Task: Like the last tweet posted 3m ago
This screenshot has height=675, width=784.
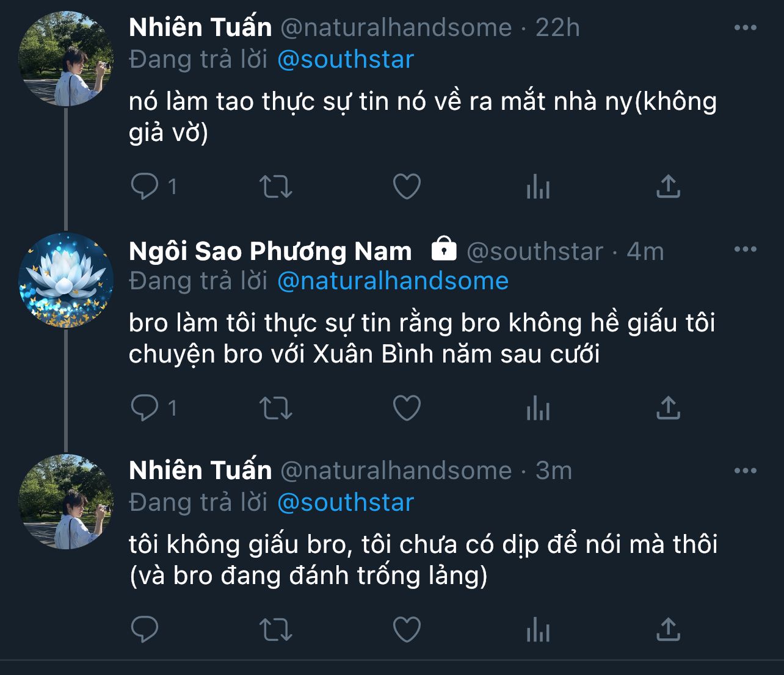Action: point(407,630)
